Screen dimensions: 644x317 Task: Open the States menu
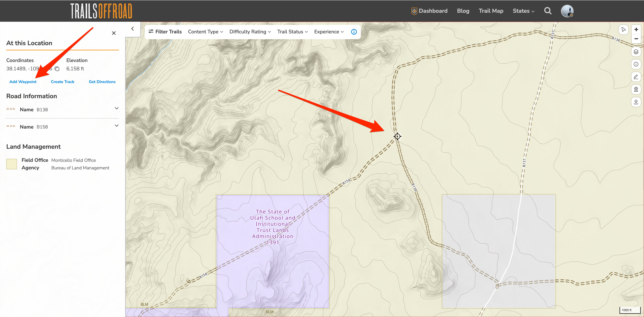click(x=524, y=11)
